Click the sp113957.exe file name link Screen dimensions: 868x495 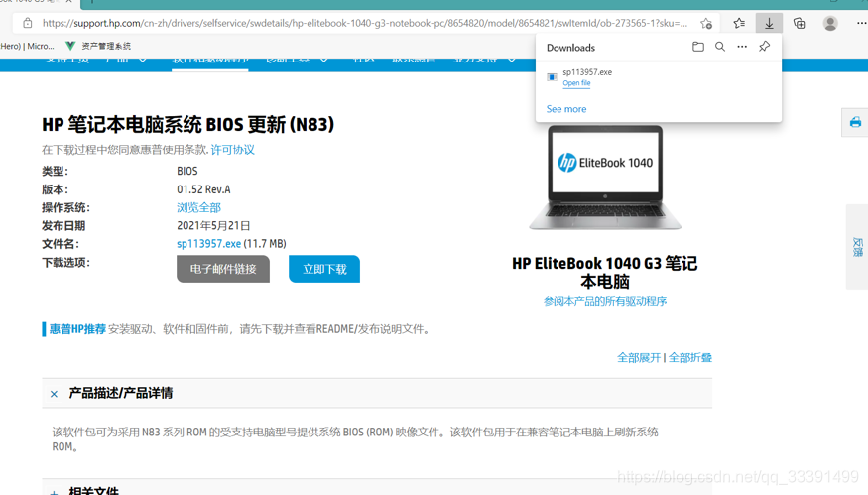[x=208, y=244]
